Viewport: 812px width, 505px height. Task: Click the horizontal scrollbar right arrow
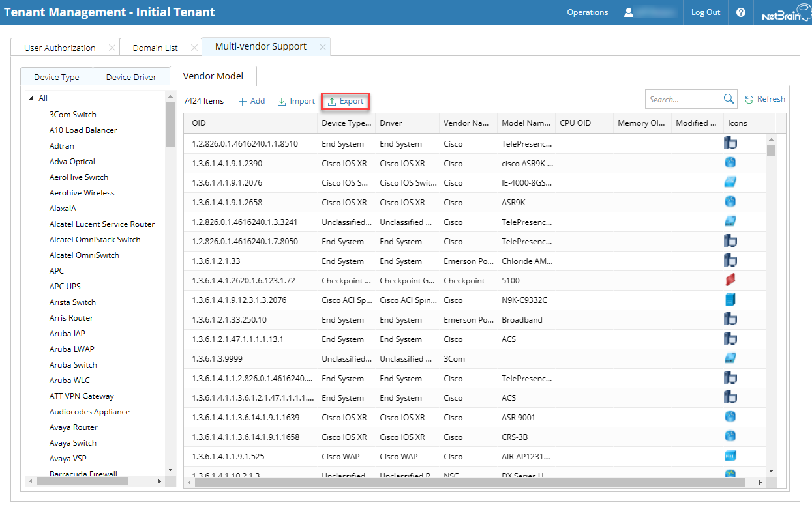click(x=762, y=483)
